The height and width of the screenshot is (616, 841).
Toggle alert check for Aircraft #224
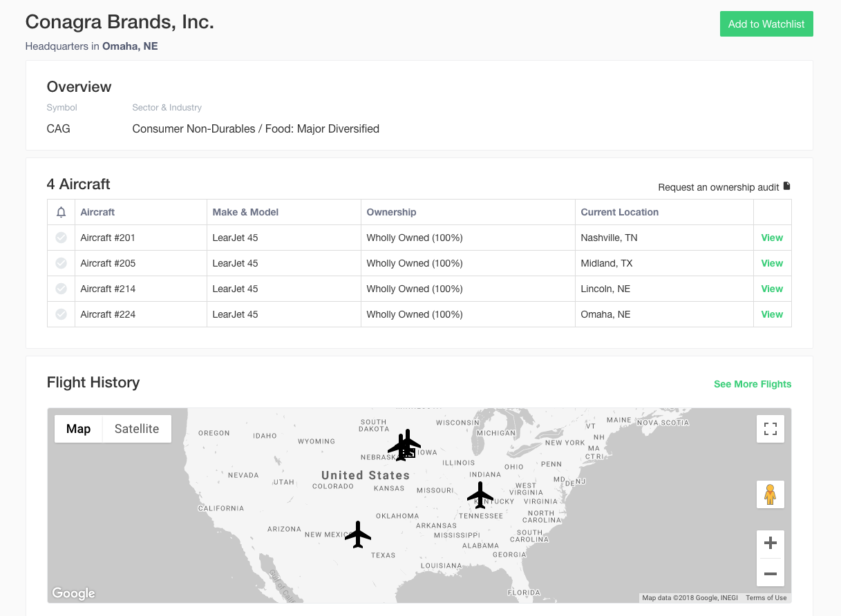pos(61,314)
